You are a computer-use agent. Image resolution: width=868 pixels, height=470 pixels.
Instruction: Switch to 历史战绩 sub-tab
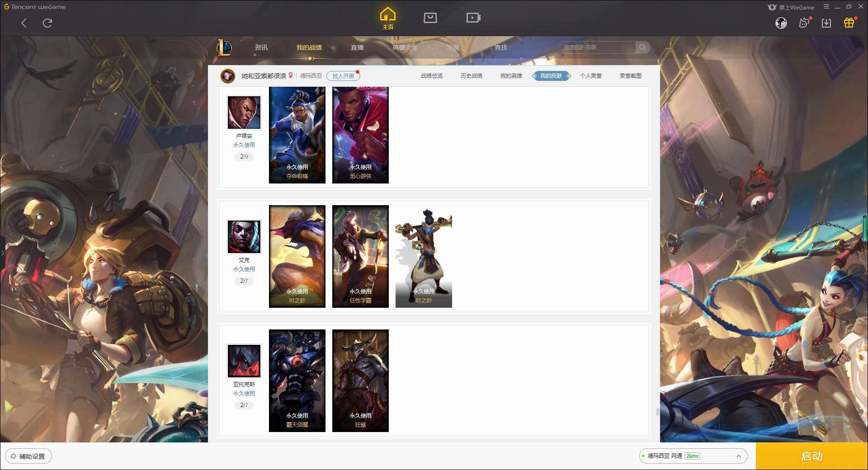(x=472, y=76)
